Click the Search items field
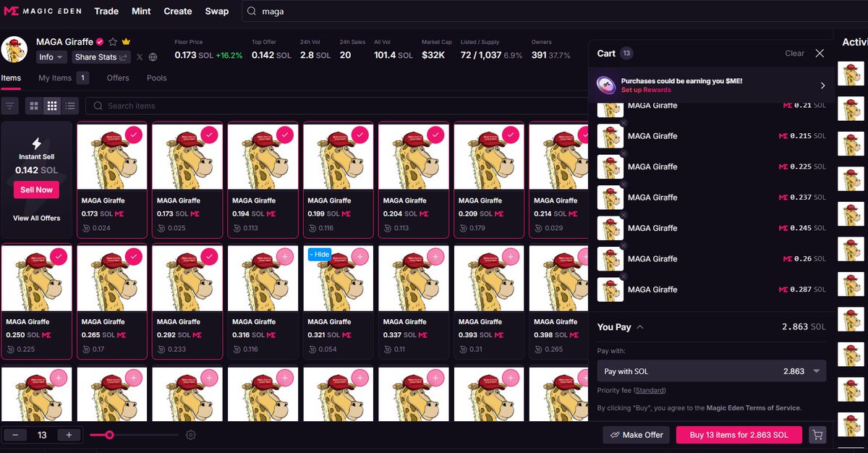This screenshot has height=453, width=868. (336, 106)
